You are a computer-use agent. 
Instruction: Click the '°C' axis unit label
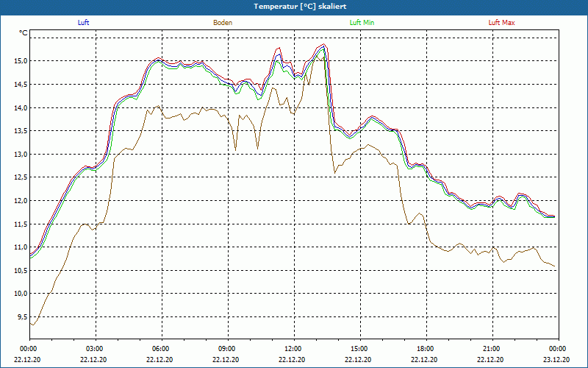point(24,33)
